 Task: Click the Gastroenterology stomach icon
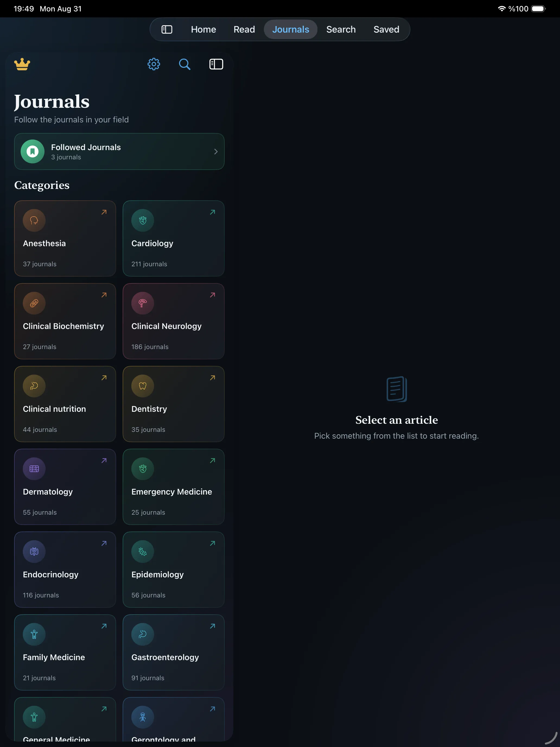click(x=142, y=634)
